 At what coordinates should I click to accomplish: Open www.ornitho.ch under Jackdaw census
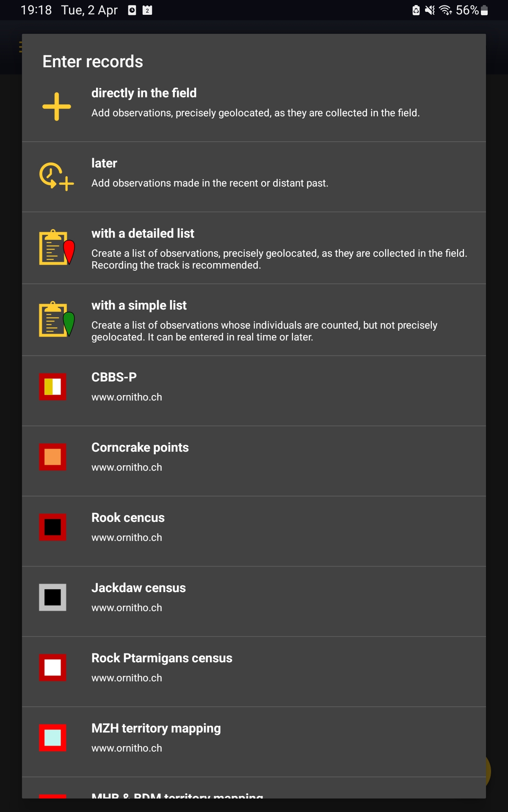(x=127, y=608)
